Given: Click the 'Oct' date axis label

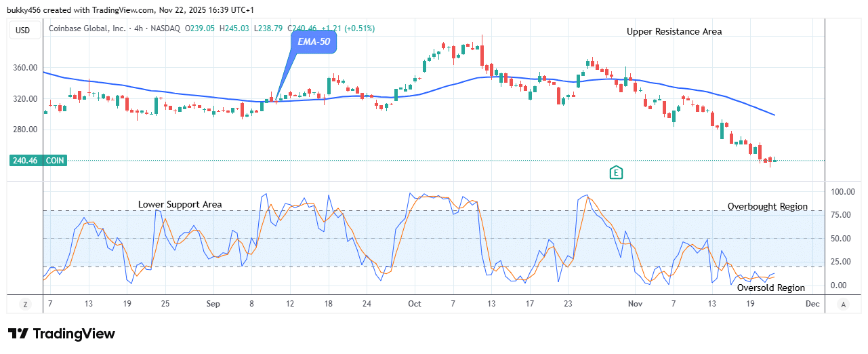Looking at the screenshot, I should point(415,304).
